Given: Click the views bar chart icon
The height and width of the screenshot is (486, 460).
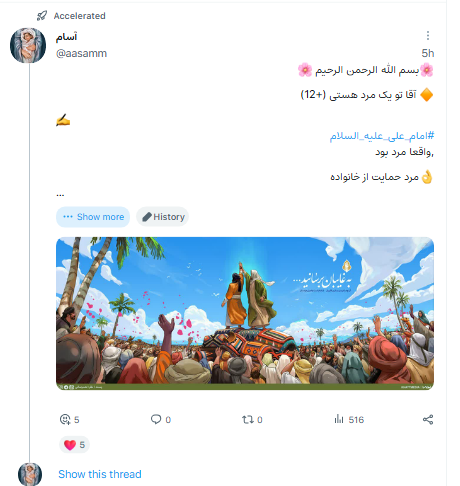Looking at the screenshot, I should pyautogui.click(x=339, y=419).
